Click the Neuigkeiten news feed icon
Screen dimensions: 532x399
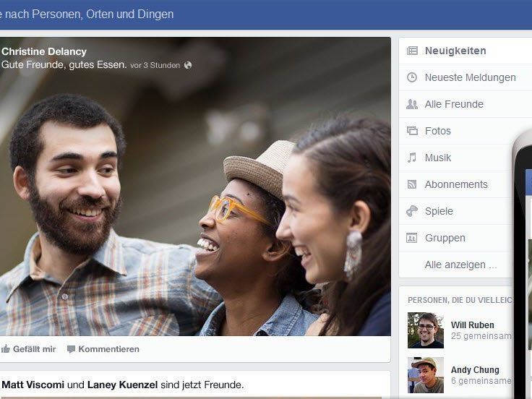tap(412, 51)
